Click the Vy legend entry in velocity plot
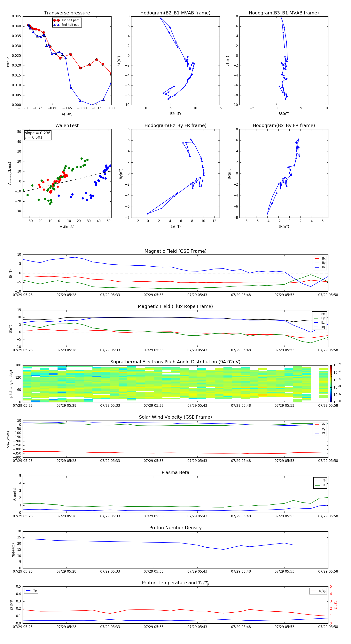351x644 pixels. pyautogui.click(x=320, y=429)
